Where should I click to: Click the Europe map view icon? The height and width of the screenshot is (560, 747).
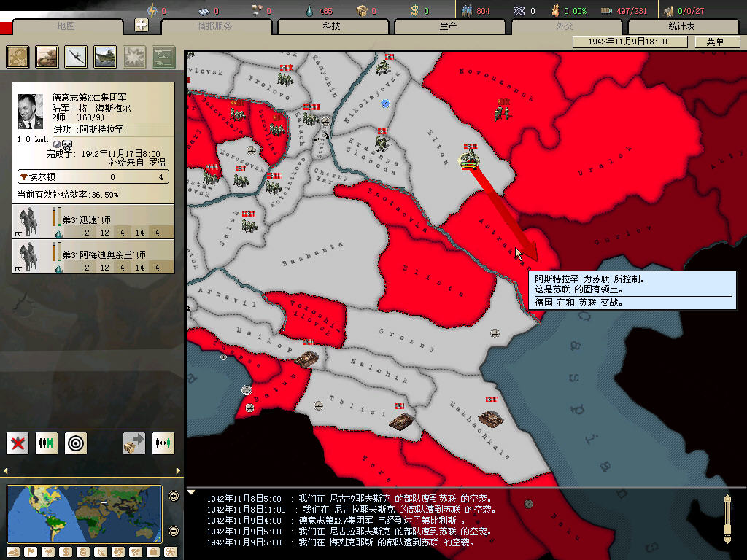(18, 57)
